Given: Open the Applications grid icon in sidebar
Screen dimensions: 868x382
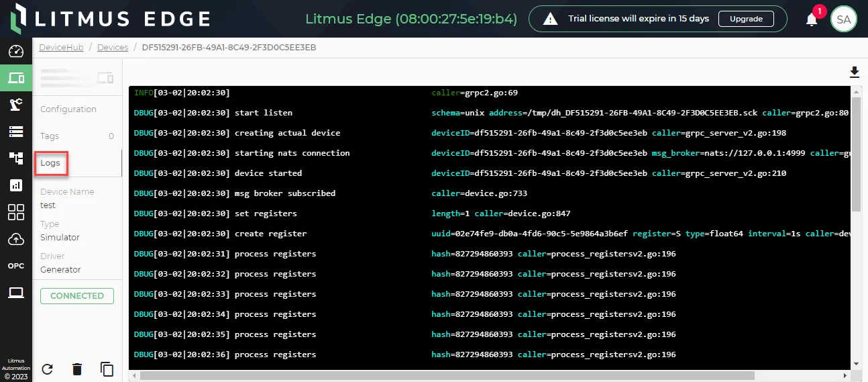Looking at the screenshot, I should (x=16, y=212).
